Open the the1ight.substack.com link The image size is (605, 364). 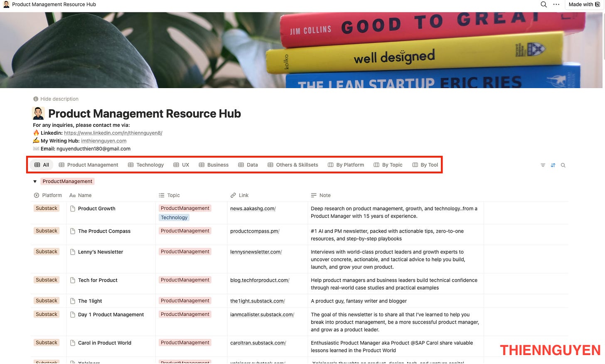coord(258,301)
